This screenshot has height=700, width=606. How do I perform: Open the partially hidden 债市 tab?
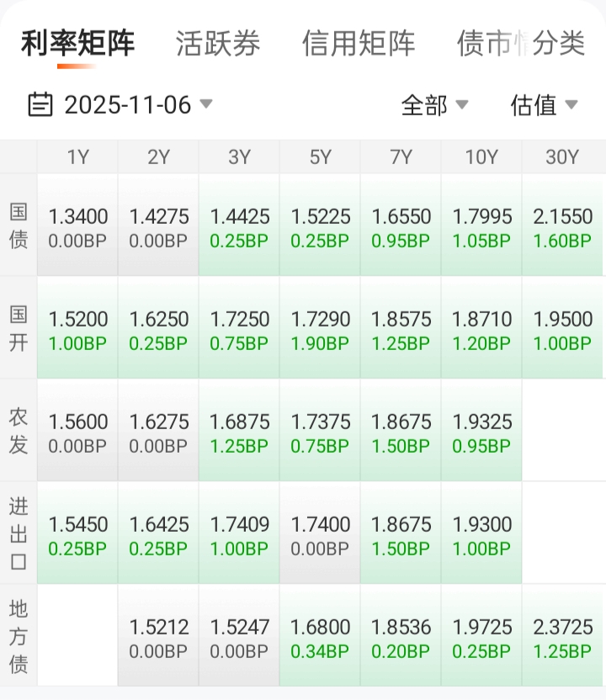pyautogui.click(x=488, y=44)
